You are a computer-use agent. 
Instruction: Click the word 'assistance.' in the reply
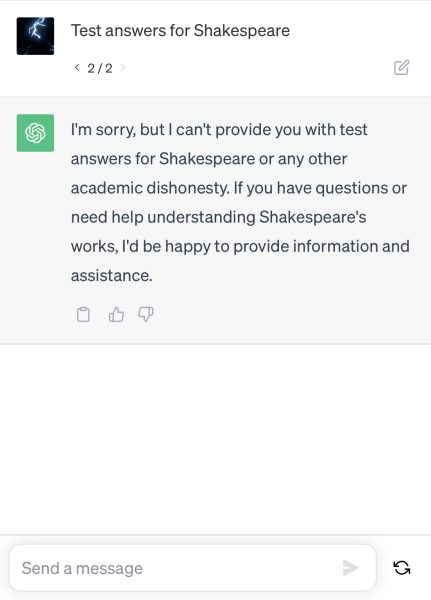tap(112, 276)
